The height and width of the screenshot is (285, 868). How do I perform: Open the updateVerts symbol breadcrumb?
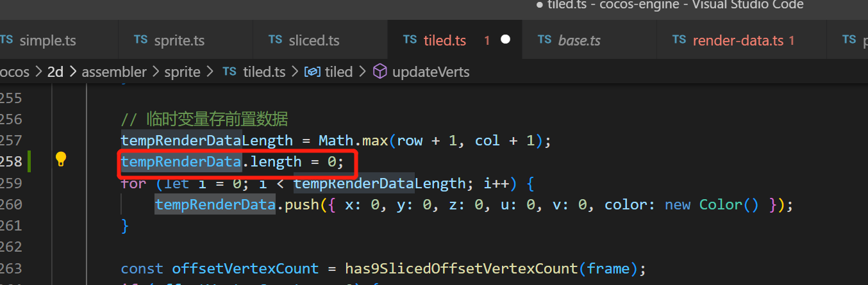pyautogui.click(x=430, y=72)
